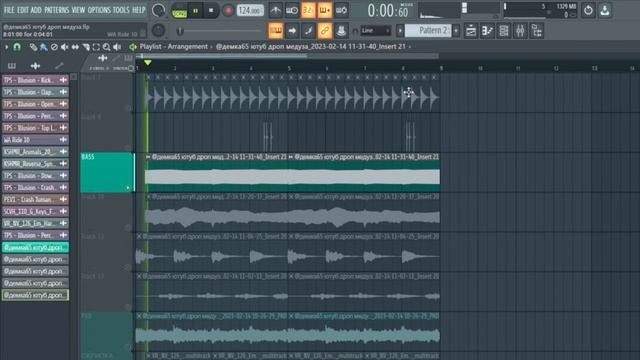Click the step editing arrow icon
Image resolution: width=640 pixels, height=360 pixels.
292,31
